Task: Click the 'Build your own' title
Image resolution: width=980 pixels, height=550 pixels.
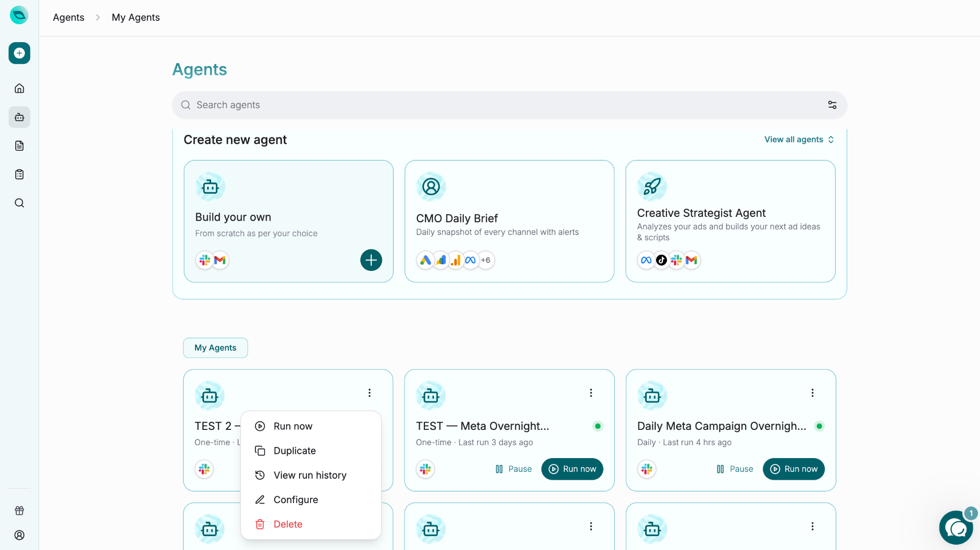Action: pyautogui.click(x=233, y=217)
